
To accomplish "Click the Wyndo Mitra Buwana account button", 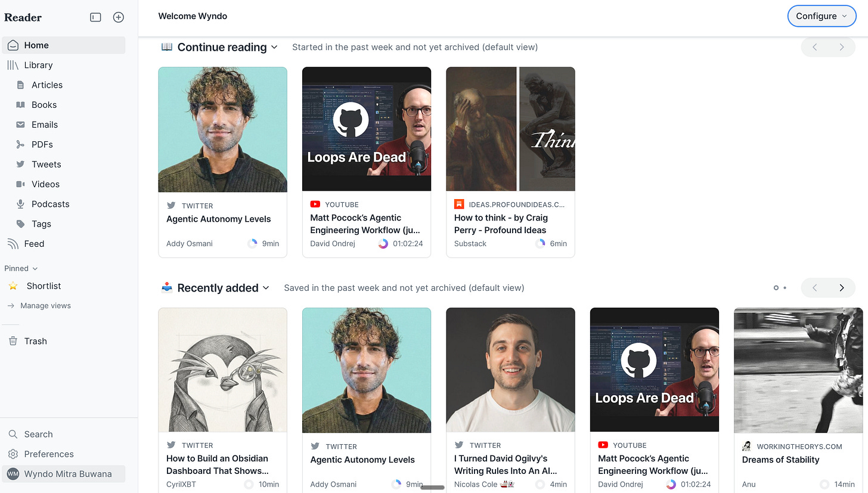I will 63,474.
